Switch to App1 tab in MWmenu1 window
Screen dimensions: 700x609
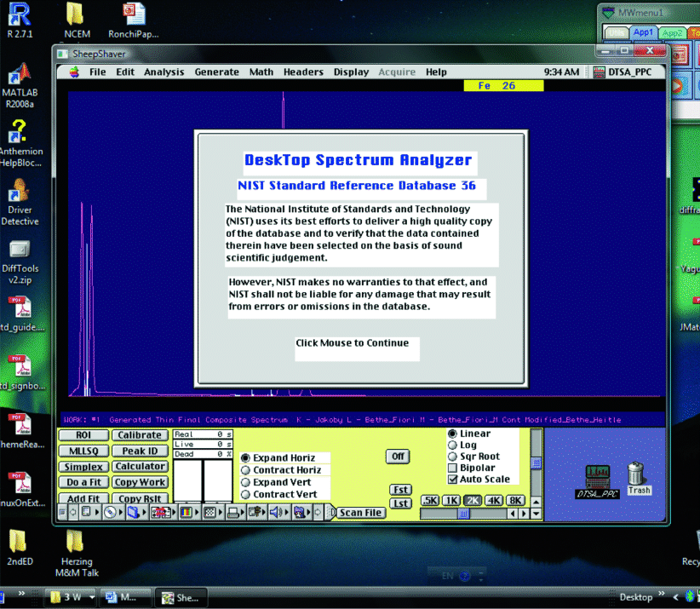pos(643,32)
